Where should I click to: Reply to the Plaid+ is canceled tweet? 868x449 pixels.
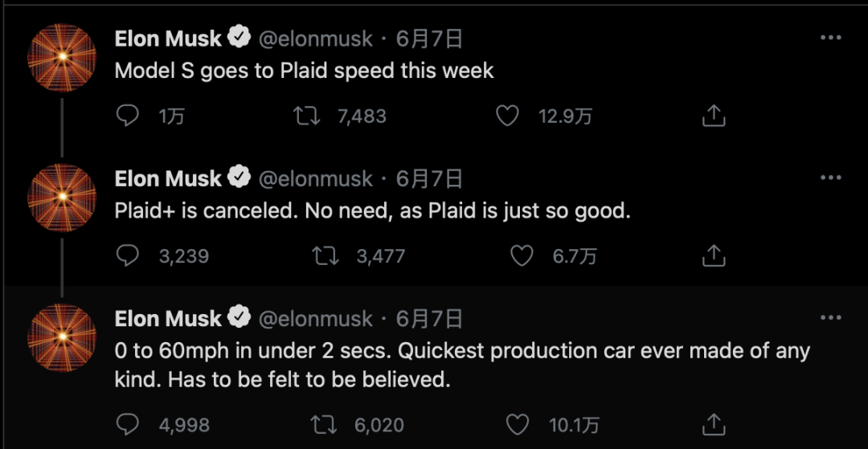click(129, 256)
